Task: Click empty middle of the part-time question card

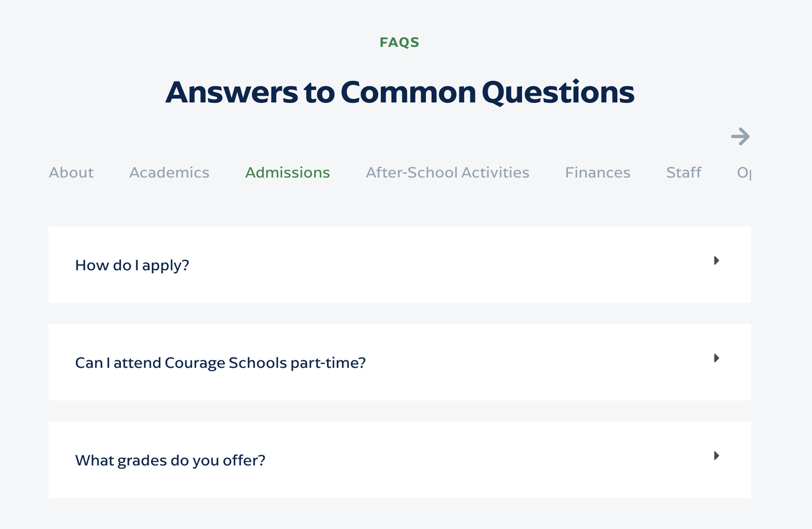Action: [x=512, y=362]
